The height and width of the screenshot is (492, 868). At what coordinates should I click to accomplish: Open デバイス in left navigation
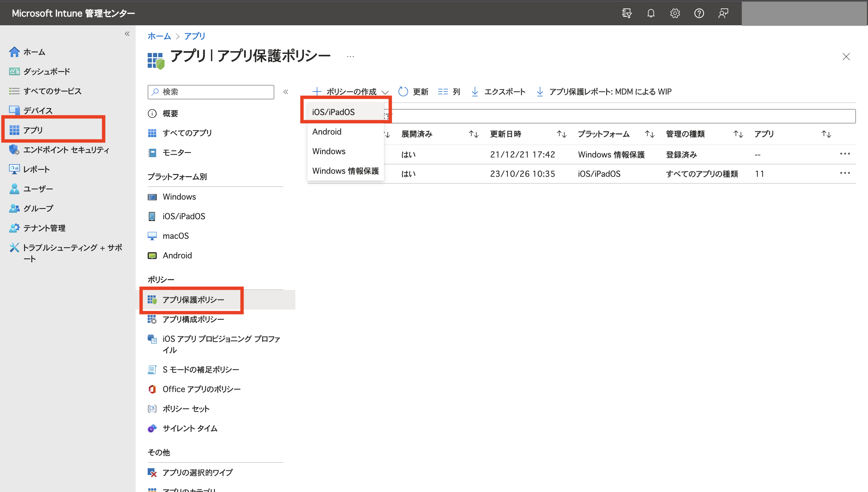pyautogui.click(x=30, y=111)
